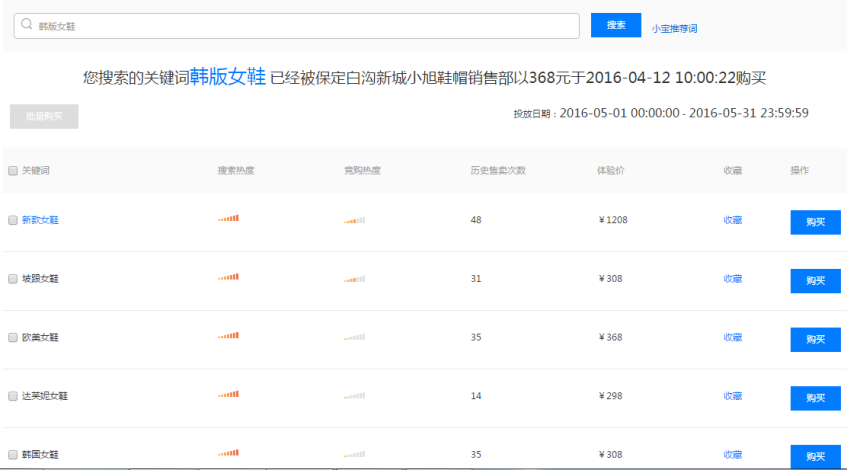This screenshot has width=847, height=470.
Task: Tick the 欧美女鞋 row checkbox
Action: click(13, 338)
